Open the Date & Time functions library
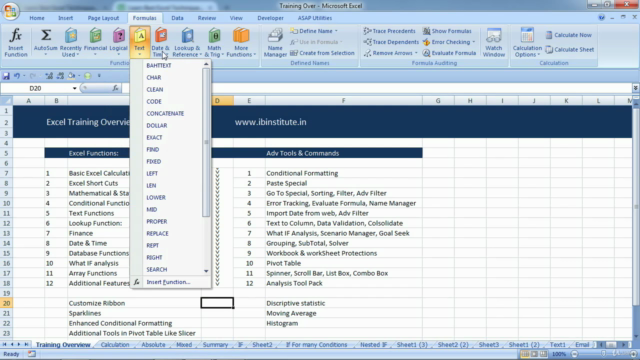 (x=160, y=42)
